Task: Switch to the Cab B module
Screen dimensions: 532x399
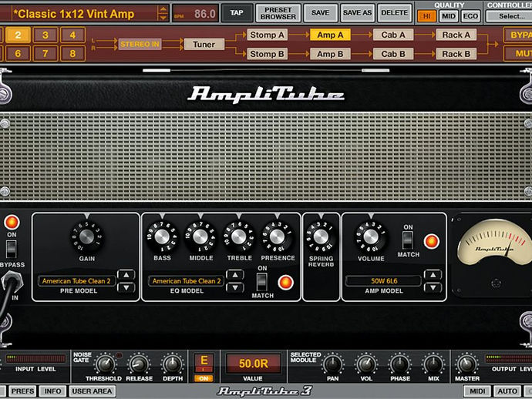Action: 393,54
